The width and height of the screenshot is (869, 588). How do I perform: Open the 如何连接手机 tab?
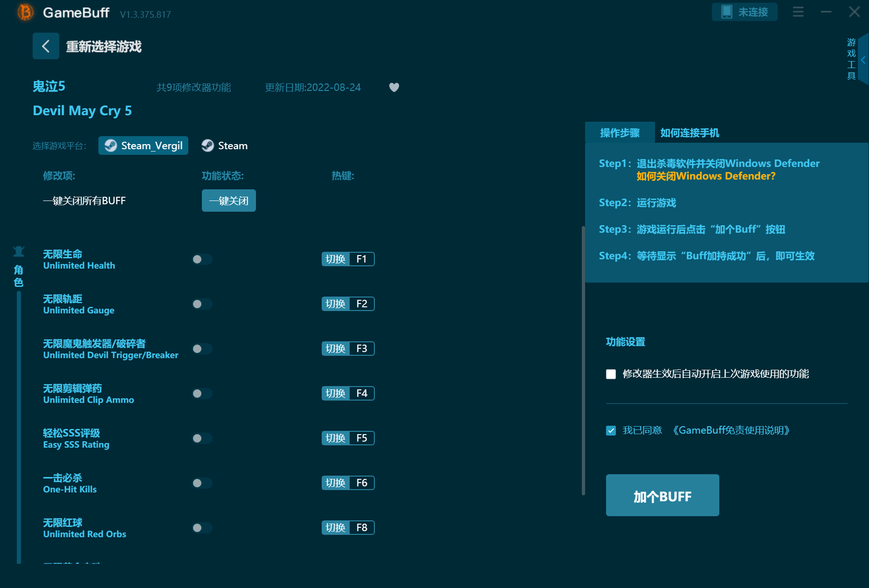[690, 133]
